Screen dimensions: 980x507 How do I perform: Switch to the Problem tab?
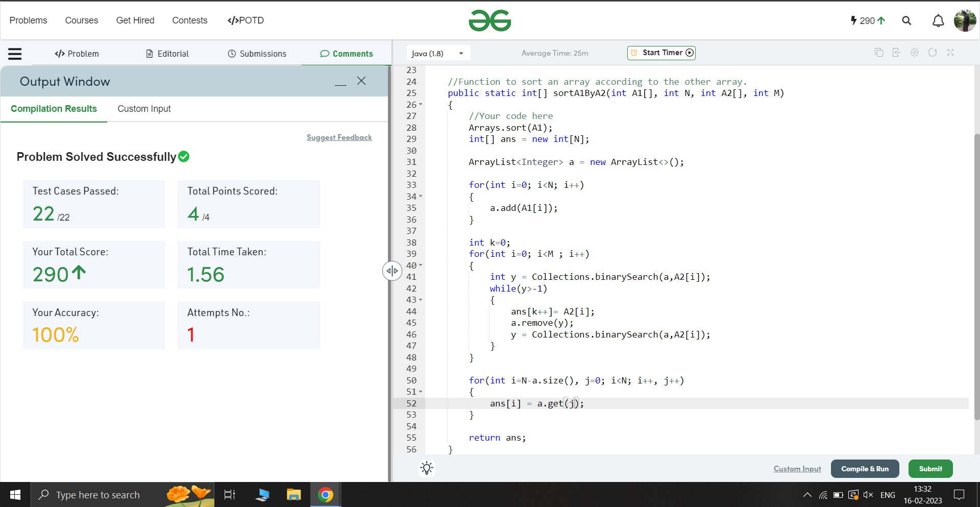[x=77, y=54]
